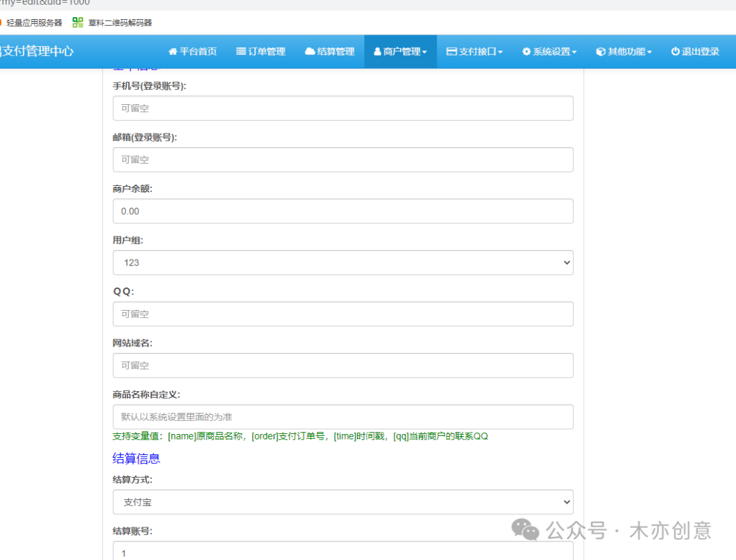Click the speech-bubble icon in the 公众号 watermark
736x560 pixels.
tap(525, 530)
